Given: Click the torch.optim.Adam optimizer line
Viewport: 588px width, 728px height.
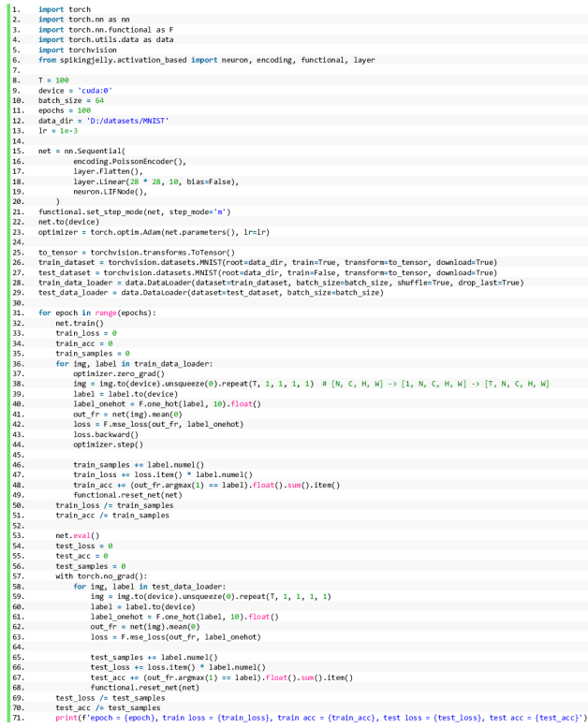Looking at the screenshot, I should (154, 232).
